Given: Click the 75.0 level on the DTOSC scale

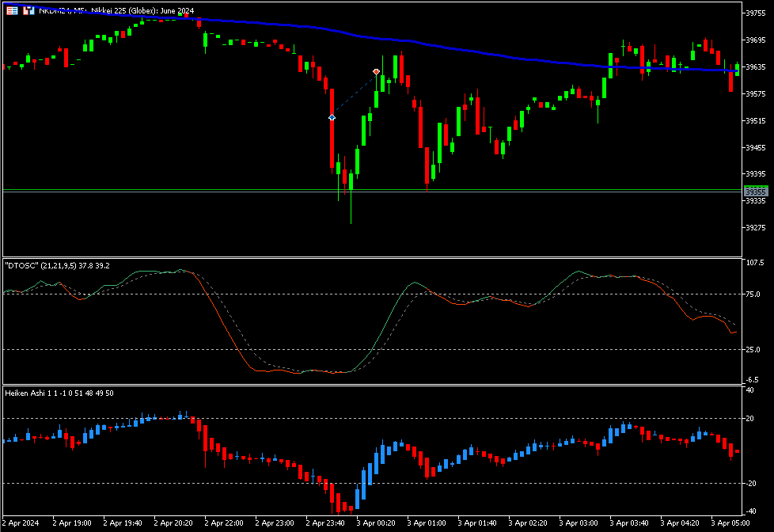Looking at the screenshot, I should (753, 294).
